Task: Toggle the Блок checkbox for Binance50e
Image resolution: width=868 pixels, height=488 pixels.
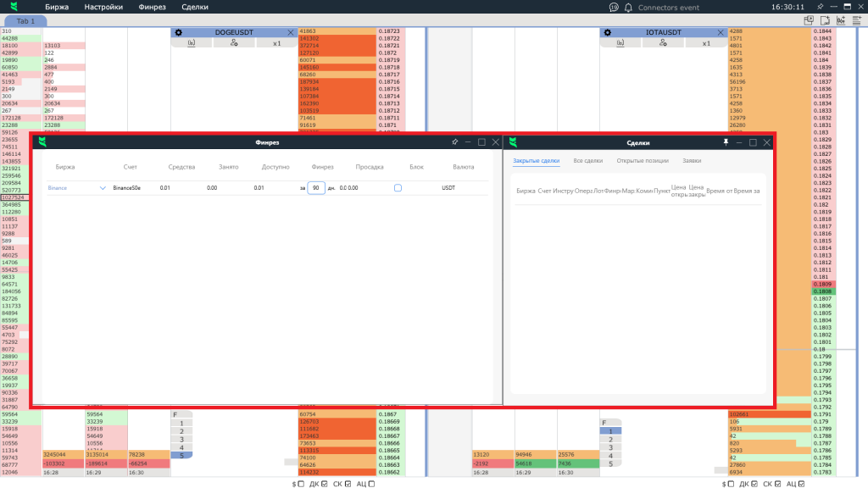Action: [398, 188]
